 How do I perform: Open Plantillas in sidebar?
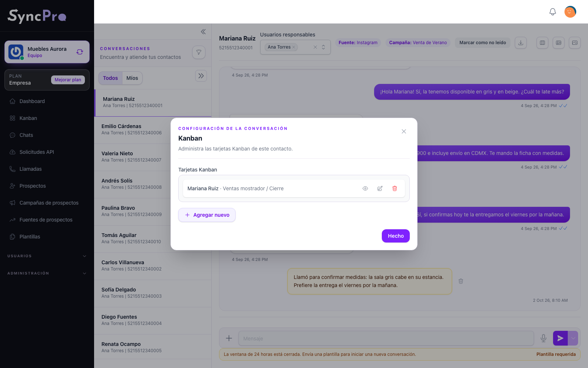click(47, 237)
